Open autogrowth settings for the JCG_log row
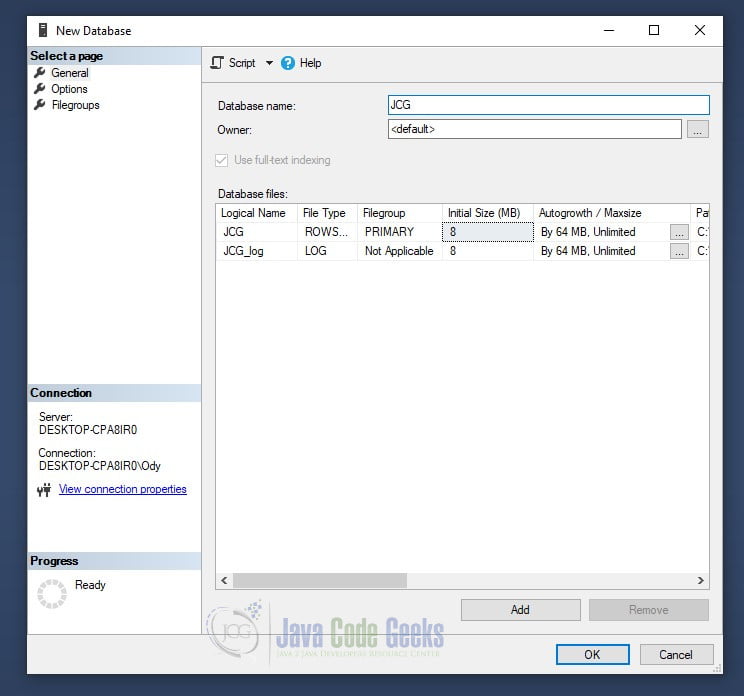The height and width of the screenshot is (696, 744). click(679, 251)
